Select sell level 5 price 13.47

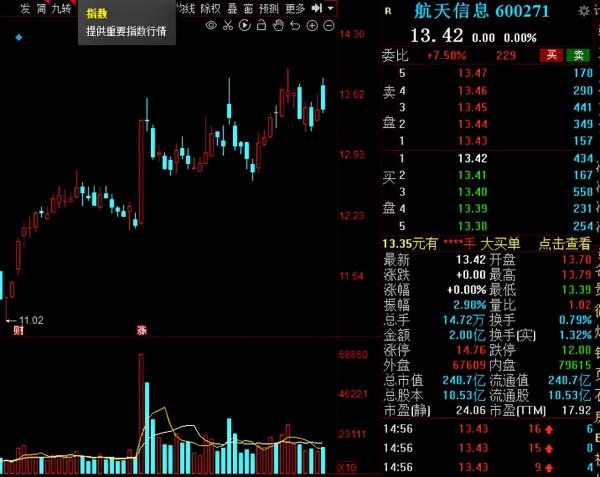[x=473, y=73]
